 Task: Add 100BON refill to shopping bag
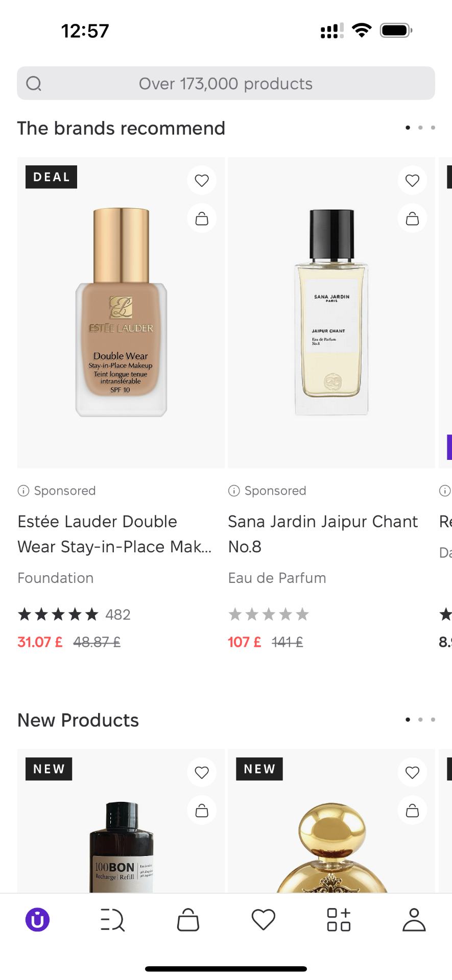tap(202, 810)
